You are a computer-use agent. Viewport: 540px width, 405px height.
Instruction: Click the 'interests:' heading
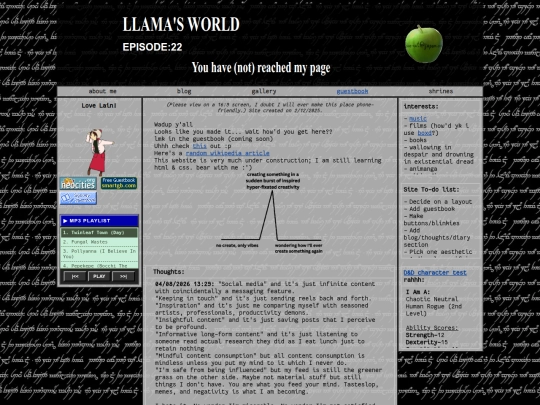pyautogui.click(x=421, y=107)
